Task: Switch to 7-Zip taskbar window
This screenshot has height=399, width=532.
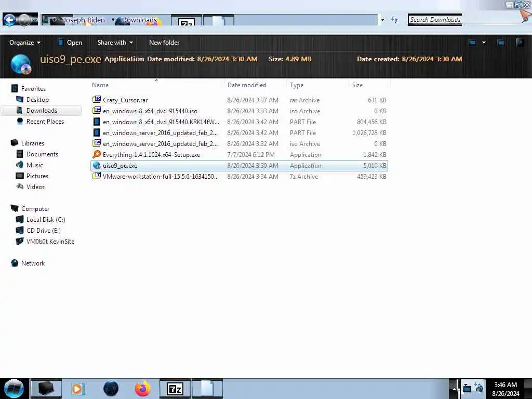Action: (175, 389)
